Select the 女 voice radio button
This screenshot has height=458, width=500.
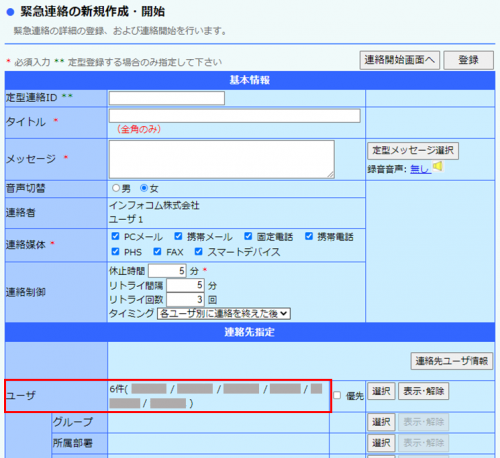(x=144, y=188)
